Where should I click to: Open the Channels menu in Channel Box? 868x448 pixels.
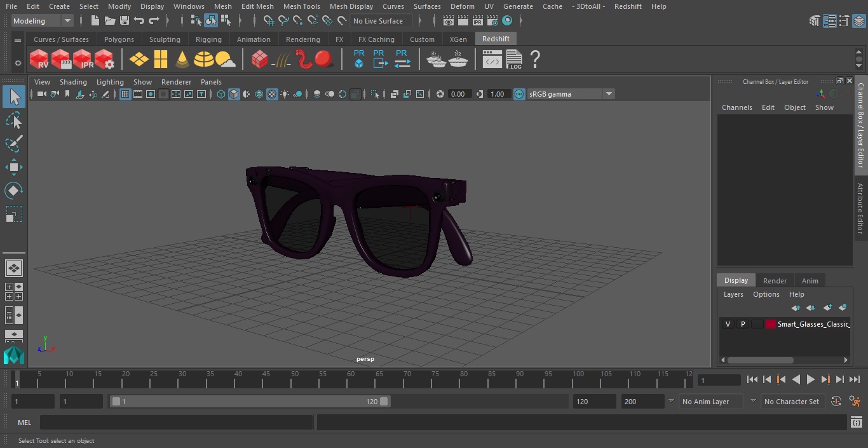736,107
